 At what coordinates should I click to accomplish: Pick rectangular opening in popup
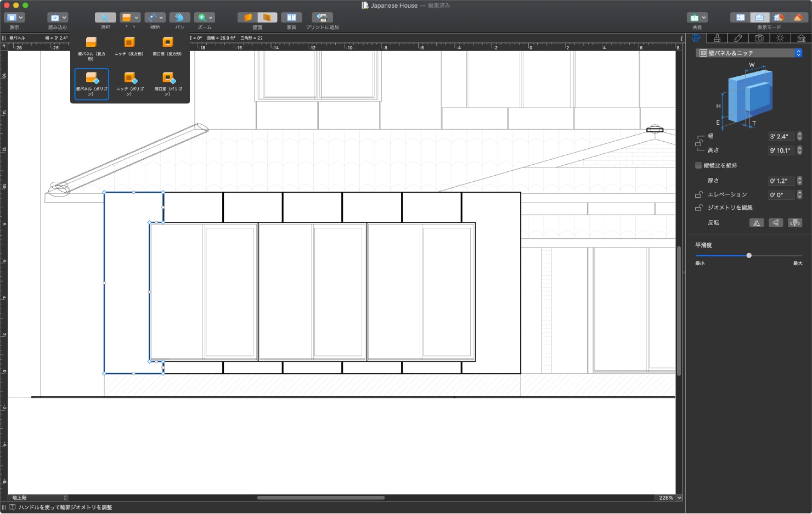[167, 47]
